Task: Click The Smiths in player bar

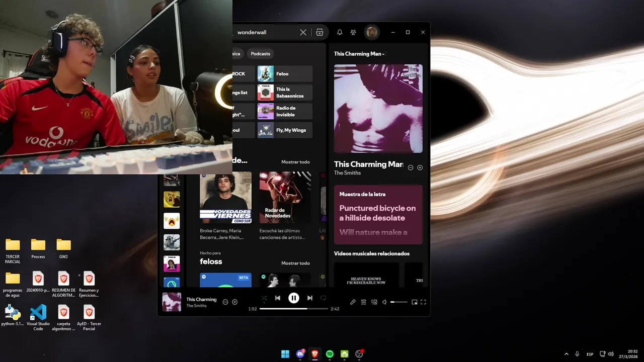Action: [196, 306]
